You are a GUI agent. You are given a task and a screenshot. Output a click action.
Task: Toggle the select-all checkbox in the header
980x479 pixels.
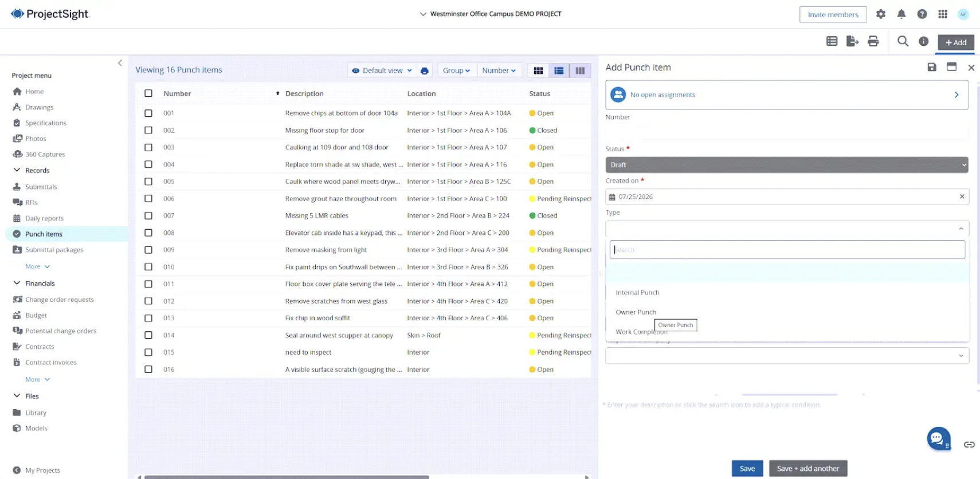[x=148, y=93]
